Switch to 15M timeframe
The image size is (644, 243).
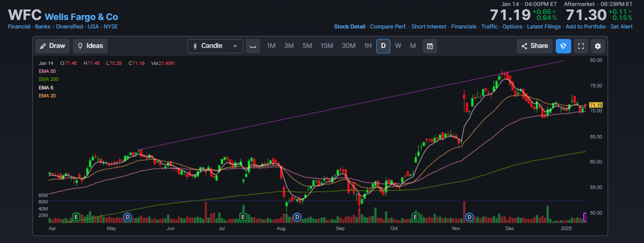tap(327, 46)
